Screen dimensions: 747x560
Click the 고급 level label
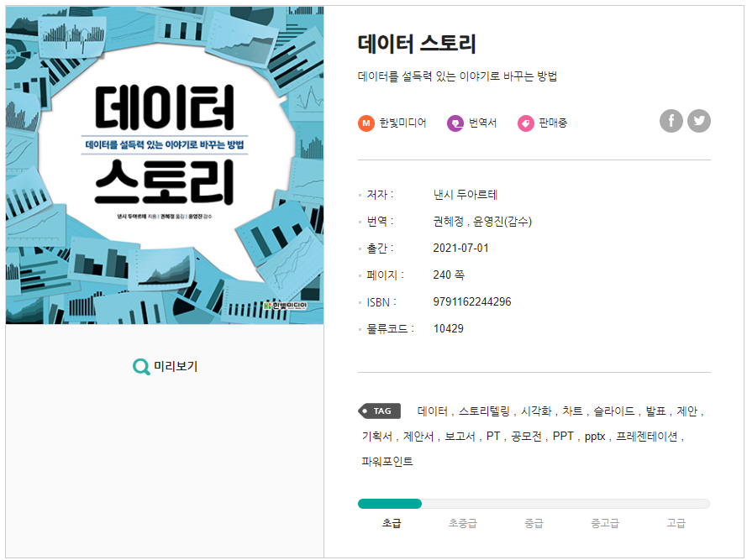pyautogui.click(x=676, y=523)
